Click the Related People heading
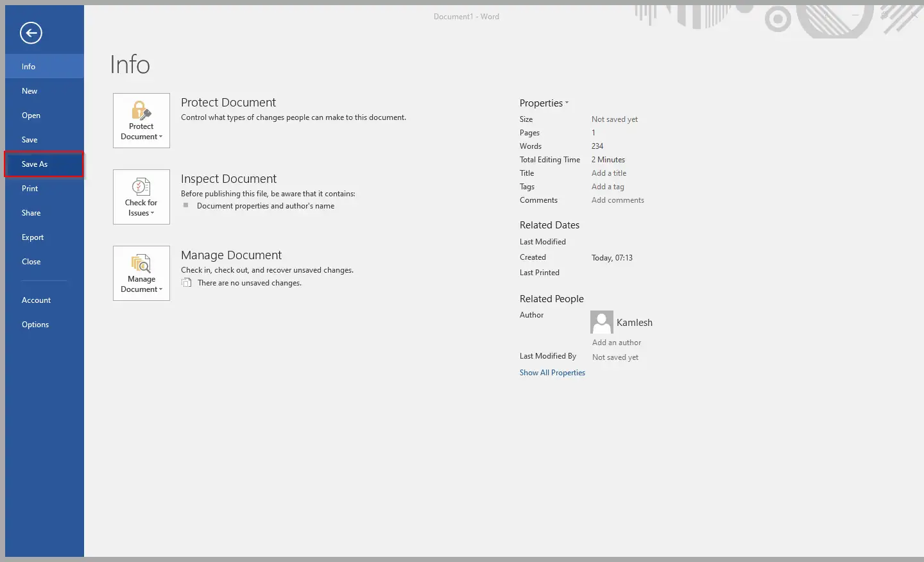Screen dimensions: 924x562 tap(552, 299)
